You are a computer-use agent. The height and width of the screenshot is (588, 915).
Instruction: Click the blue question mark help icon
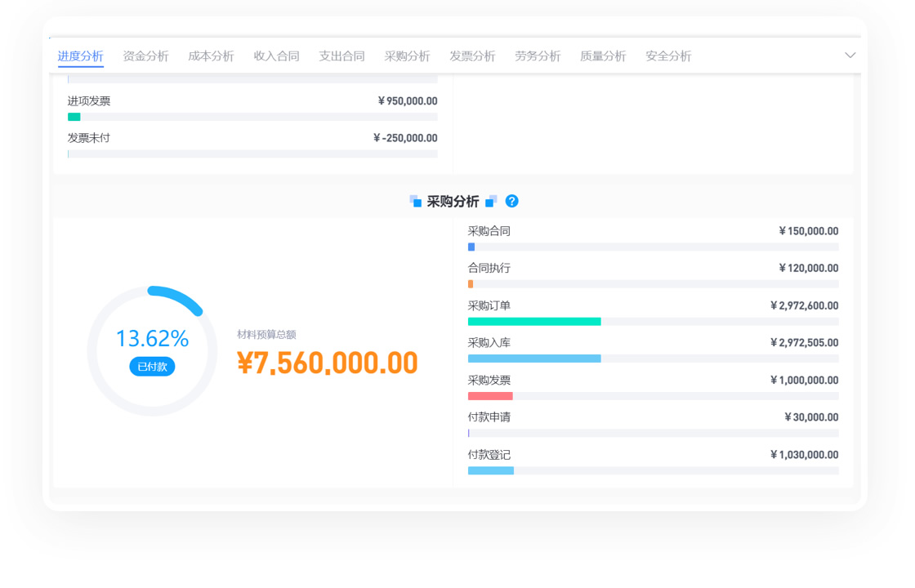click(x=512, y=201)
